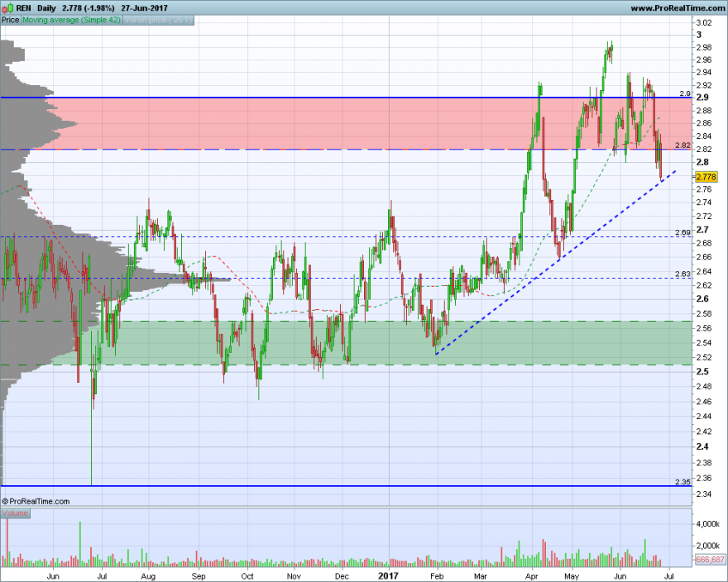The height and width of the screenshot is (582, 728).
Task: Open Moving average (Simple 42) settings
Action: click(71, 20)
